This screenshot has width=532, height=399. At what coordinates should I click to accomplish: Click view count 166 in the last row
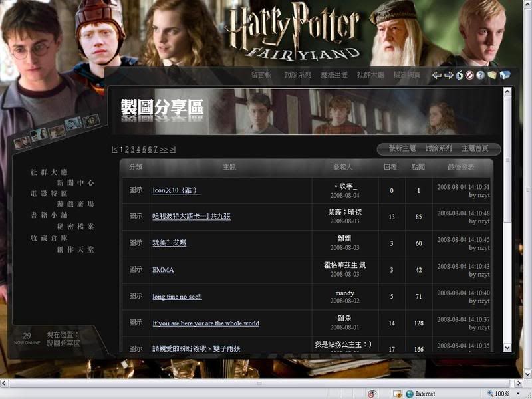[x=419, y=349]
